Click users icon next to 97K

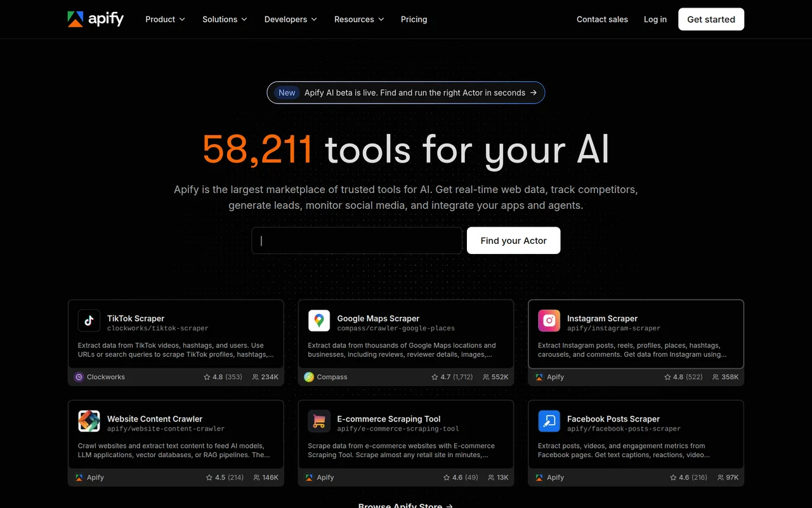721,478
